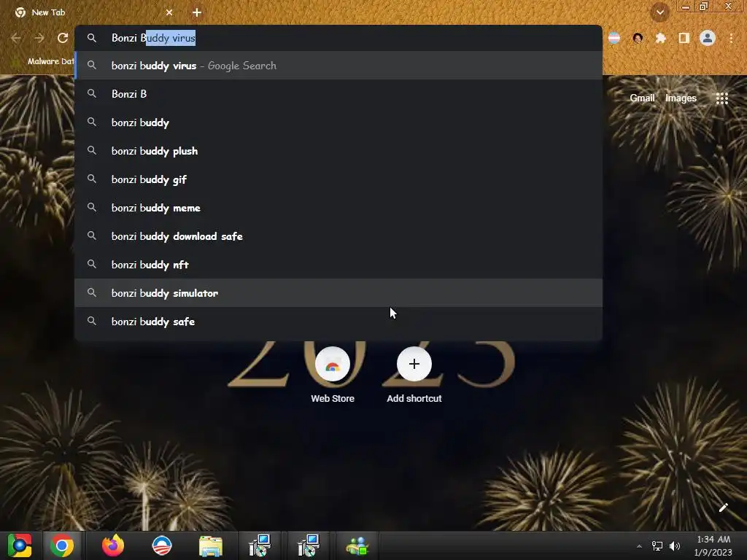Open the Gmail link

tap(642, 98)
